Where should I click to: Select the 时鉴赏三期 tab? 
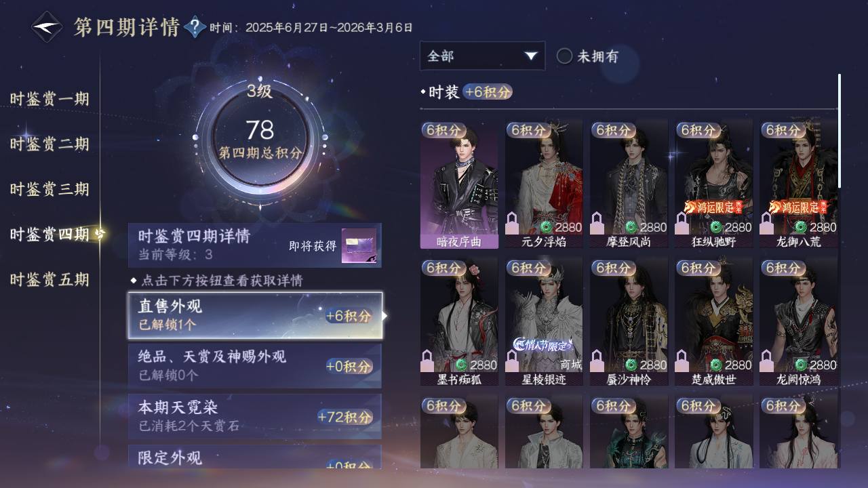[50, 189]
